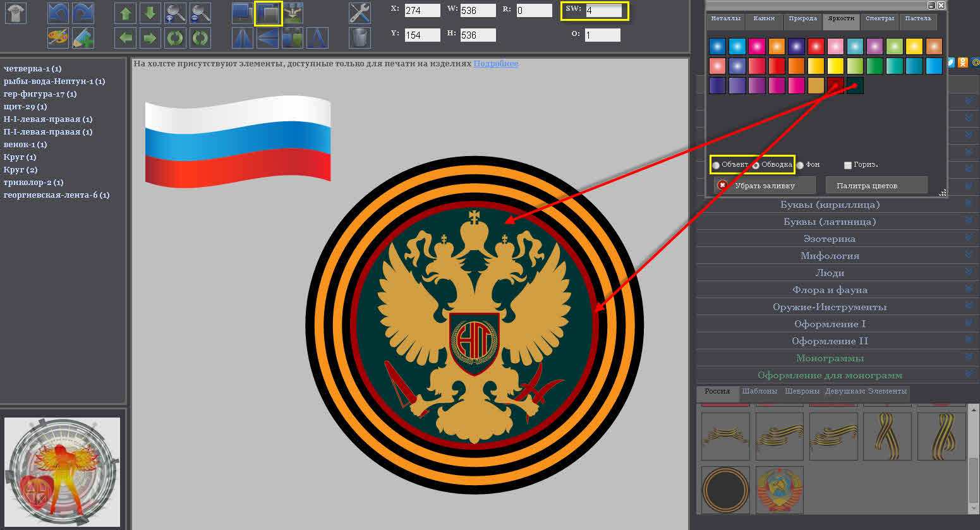Pick the dark teal-green color swatch
Viewport: 980px width, 530px height.
click(x=855, y=85)
